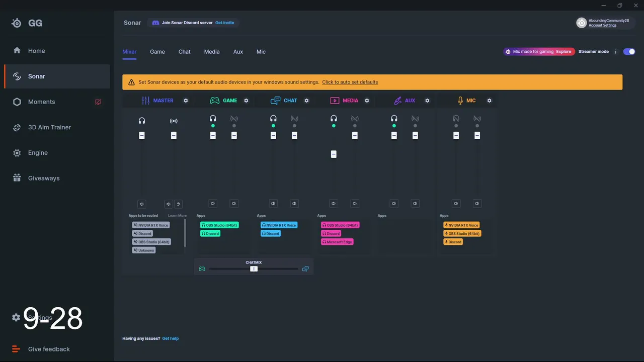The height and width of the screenshot is (362, 644).
Task: Open Engine in the sidebar
Action: [57, 153]
